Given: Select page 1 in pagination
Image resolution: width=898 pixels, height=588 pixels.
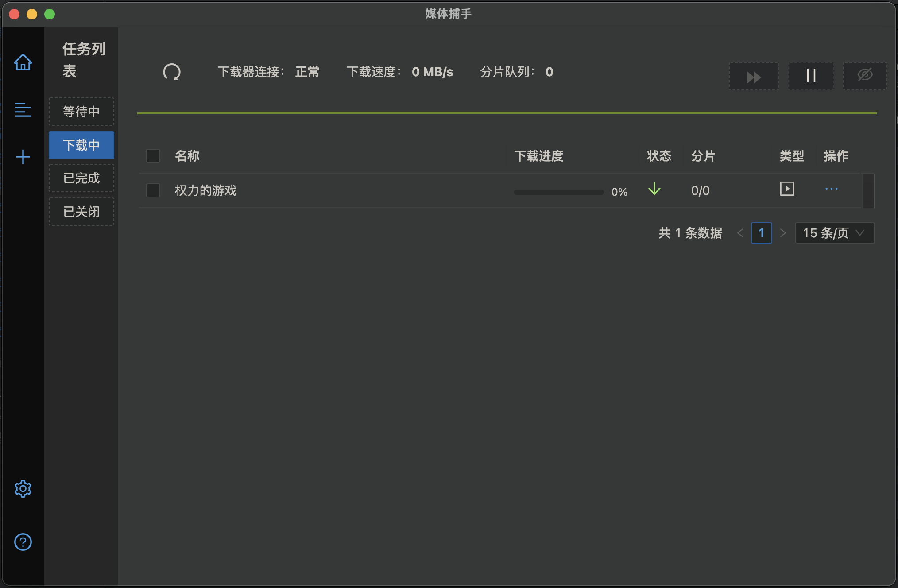Looking at the screenshot, I should coord(761,233).
